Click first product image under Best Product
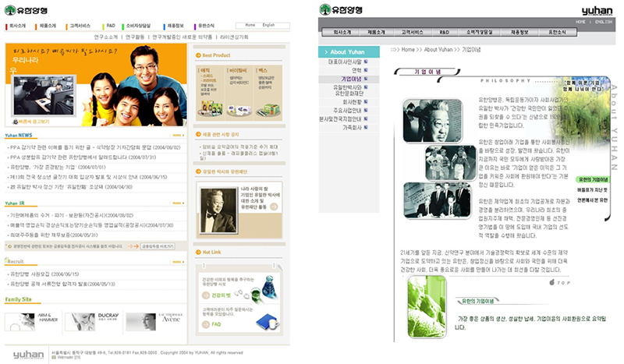 [211, 108]
